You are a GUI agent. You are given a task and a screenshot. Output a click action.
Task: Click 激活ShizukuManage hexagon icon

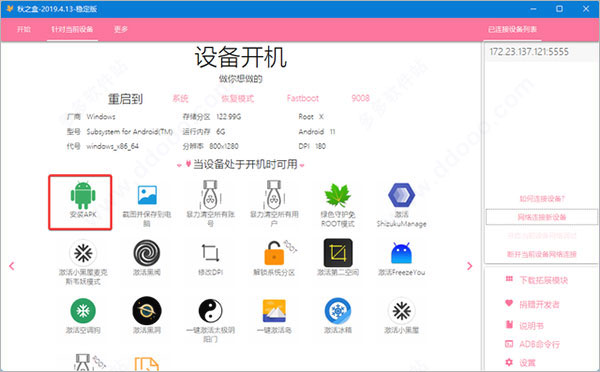coord(401,195)
